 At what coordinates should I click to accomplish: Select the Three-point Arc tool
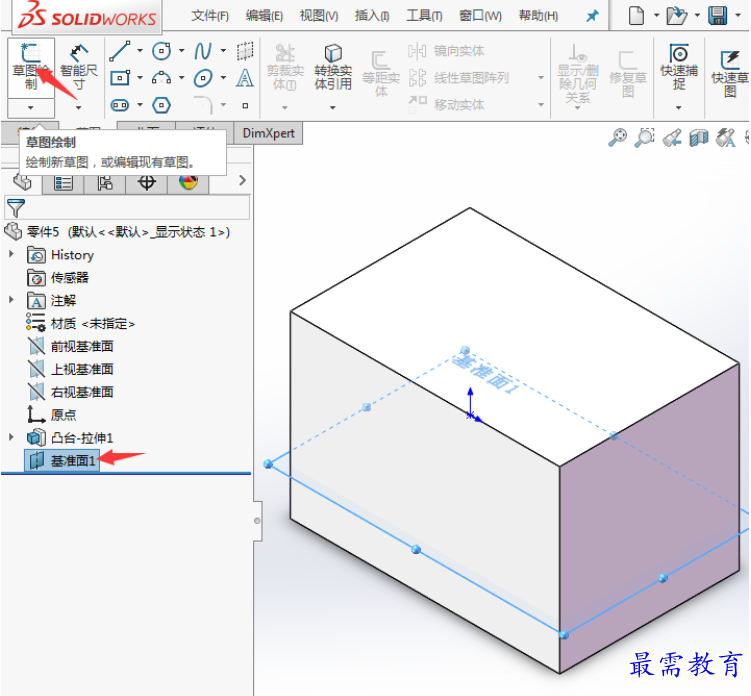point(161,78)
